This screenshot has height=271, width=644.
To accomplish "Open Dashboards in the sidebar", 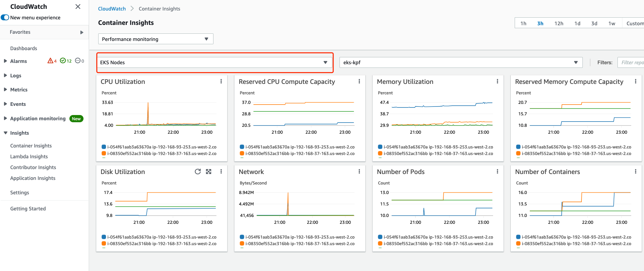I will click(x=24, y=48).
